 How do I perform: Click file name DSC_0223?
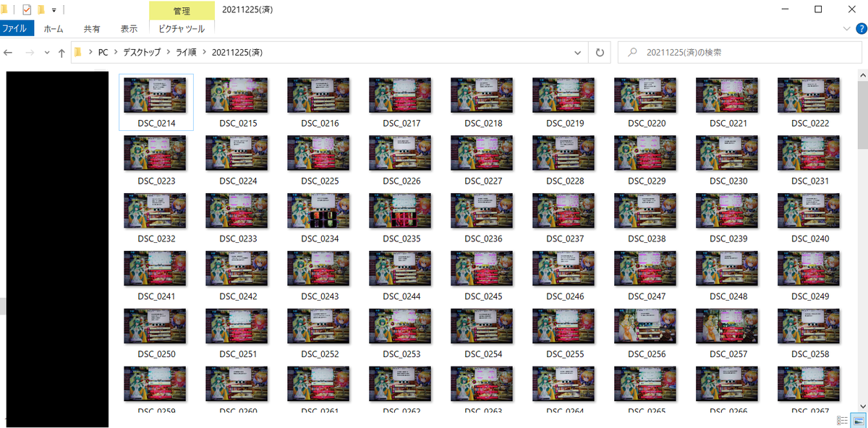[156, 181]
